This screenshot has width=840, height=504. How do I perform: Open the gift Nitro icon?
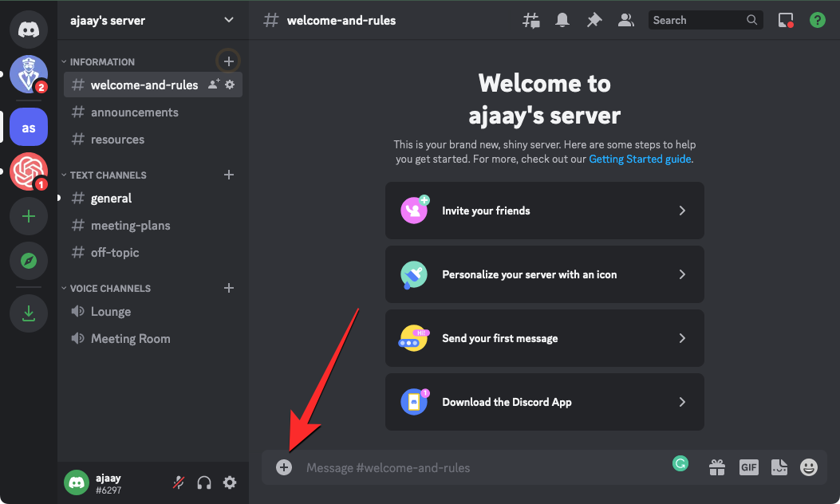[717, 467]
